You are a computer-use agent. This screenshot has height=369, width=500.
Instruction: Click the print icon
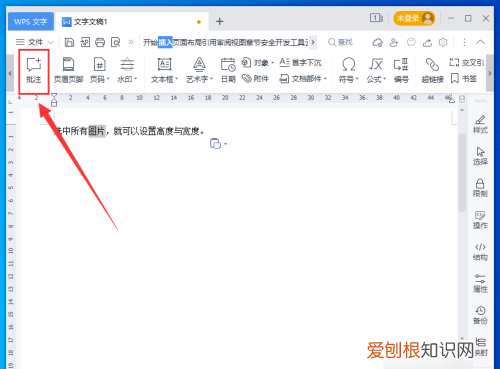[100, 42]
